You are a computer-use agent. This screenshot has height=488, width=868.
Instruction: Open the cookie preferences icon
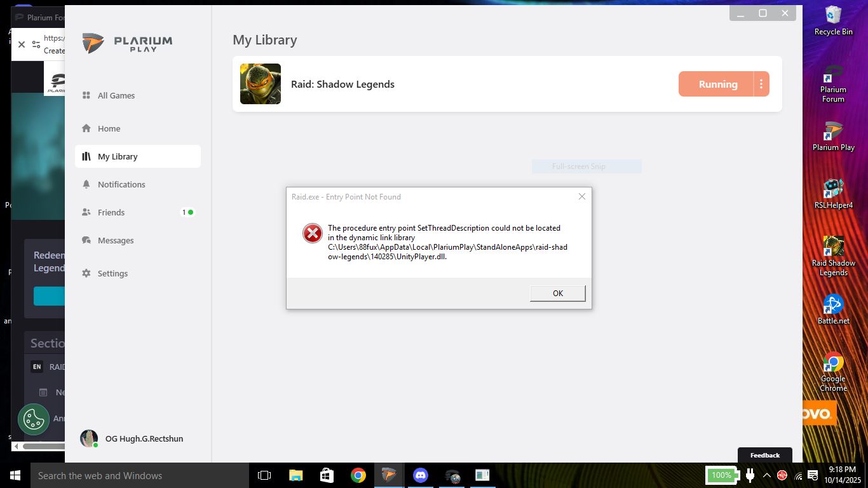pos(33,419)
